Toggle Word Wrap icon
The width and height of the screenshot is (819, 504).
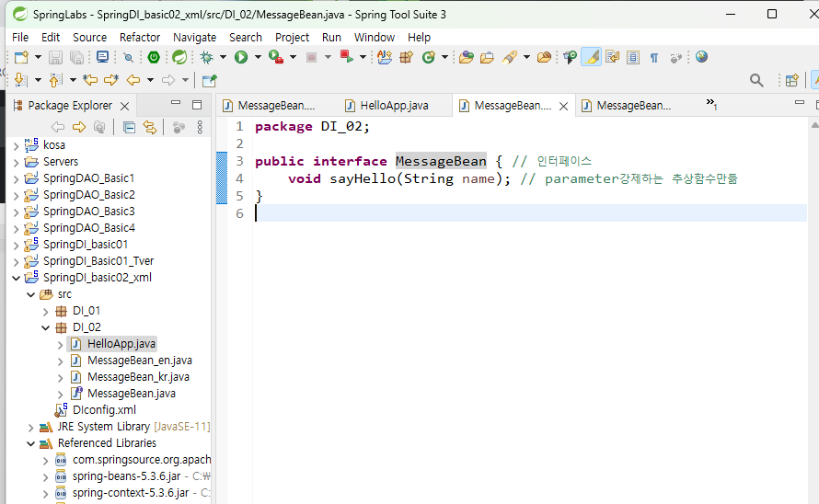tap(612, 57)
